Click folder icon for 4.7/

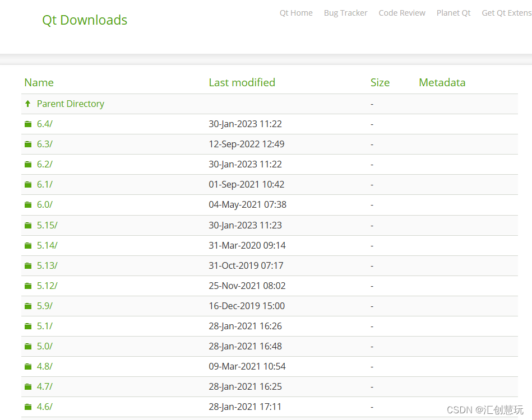28,387
